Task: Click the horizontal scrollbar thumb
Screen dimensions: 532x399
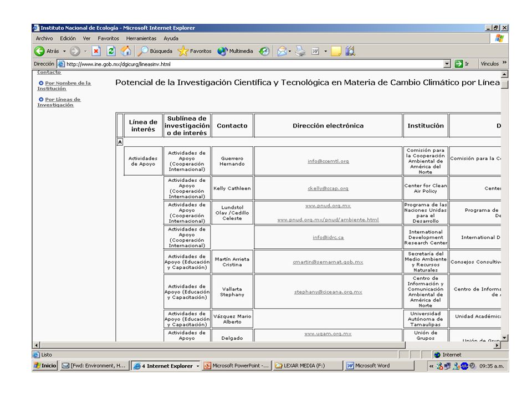Action: 223,345
